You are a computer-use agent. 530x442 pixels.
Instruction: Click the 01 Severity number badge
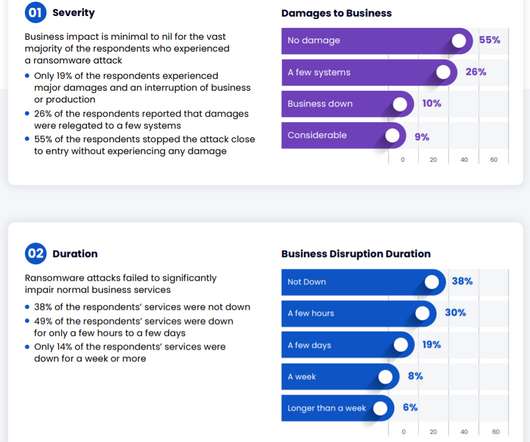tap(35, 13)
